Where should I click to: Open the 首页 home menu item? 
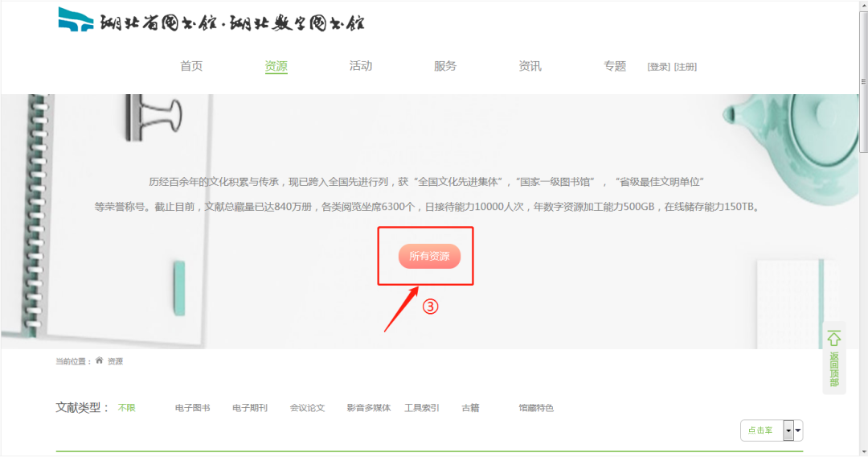click(x=191, y=66)
